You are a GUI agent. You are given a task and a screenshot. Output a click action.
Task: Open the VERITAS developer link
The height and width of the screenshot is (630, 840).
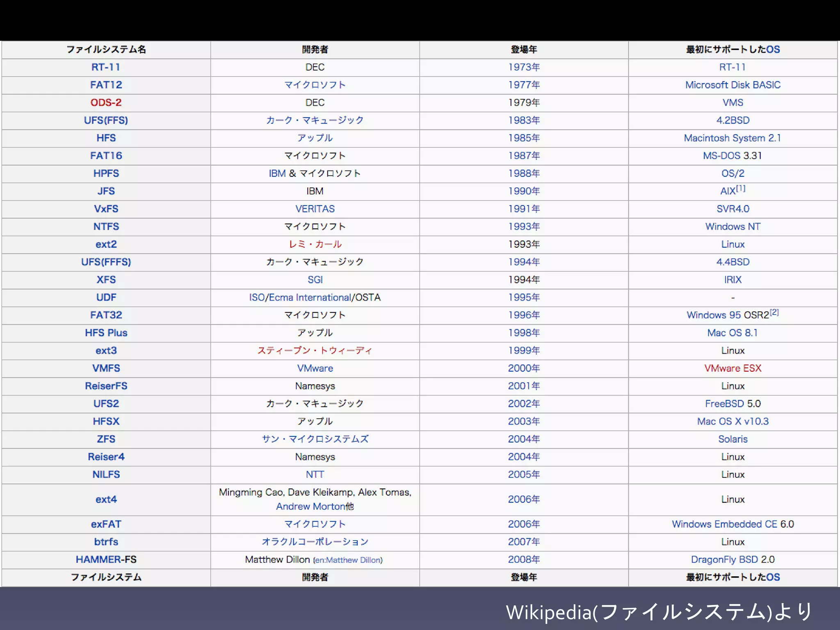[x=315, y=209]
